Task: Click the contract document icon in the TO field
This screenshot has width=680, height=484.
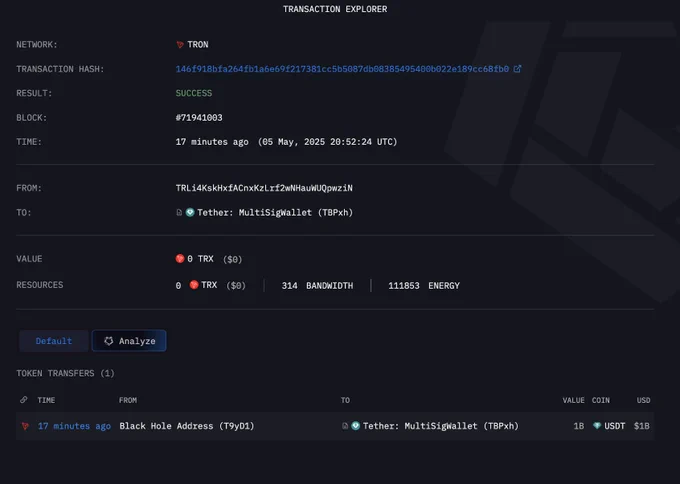Action: (x=179, y=213)
